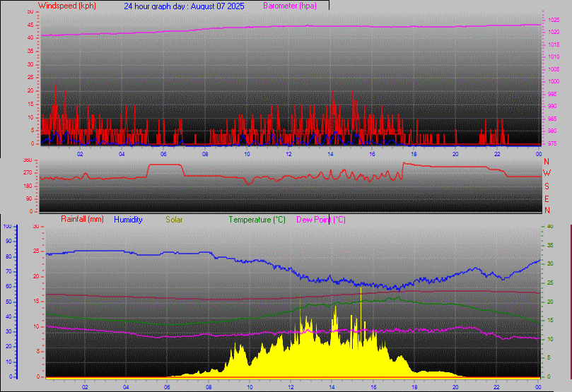Click the 1015 value on barometer axis
Image resolution: width=572 pixels, height=392 pixels.
(554, 44)
